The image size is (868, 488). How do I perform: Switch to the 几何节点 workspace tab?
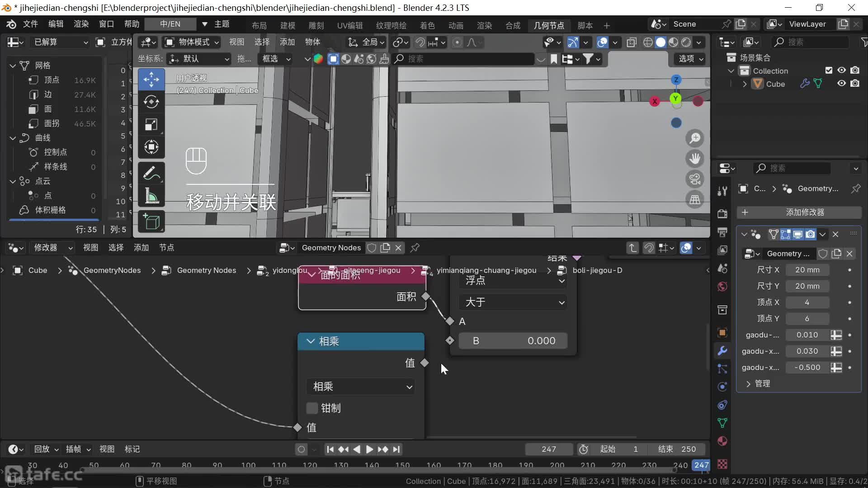coord(549,25)
